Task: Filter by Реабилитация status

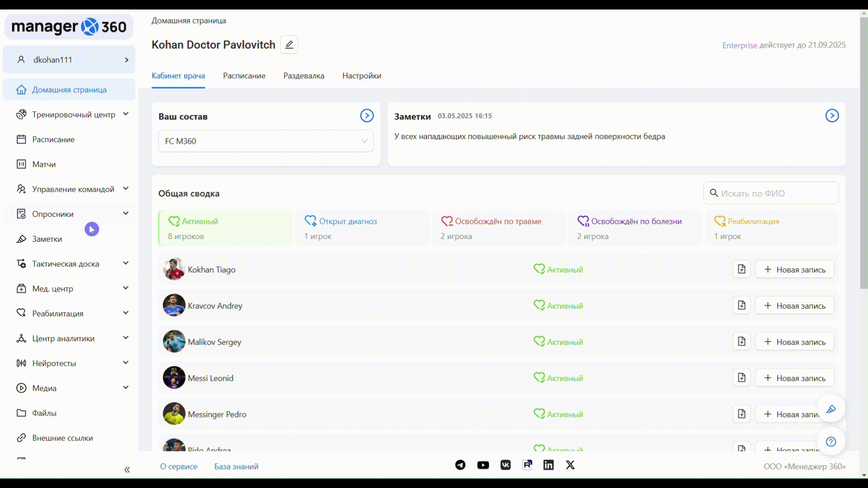Action: pyautogui.click(x=771, y=228)
